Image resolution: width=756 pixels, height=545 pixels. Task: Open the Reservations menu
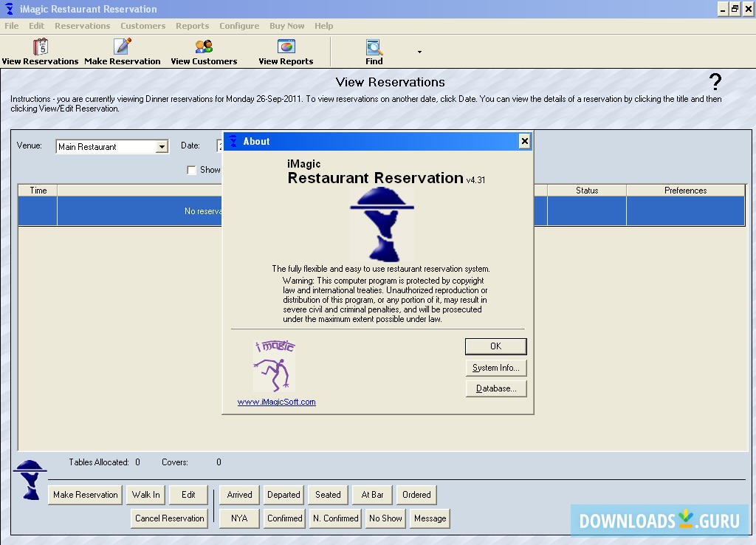(82, 25)
